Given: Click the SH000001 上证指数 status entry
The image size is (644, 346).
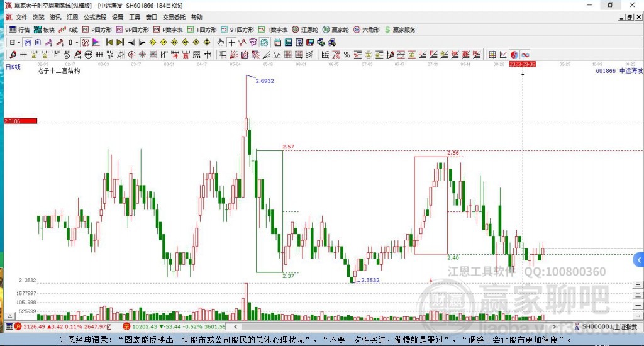Looking at the screenshot, I should pos(609,326).
